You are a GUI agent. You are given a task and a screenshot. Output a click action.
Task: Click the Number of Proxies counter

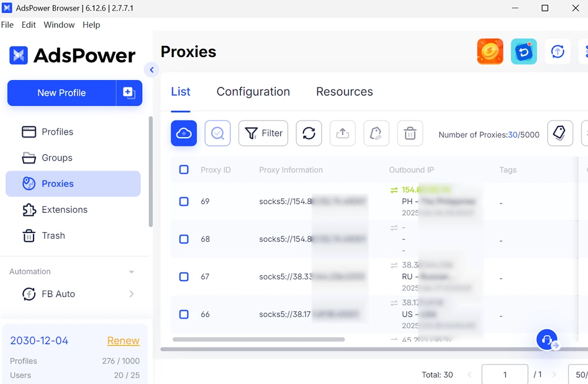[x=489, y=135]
